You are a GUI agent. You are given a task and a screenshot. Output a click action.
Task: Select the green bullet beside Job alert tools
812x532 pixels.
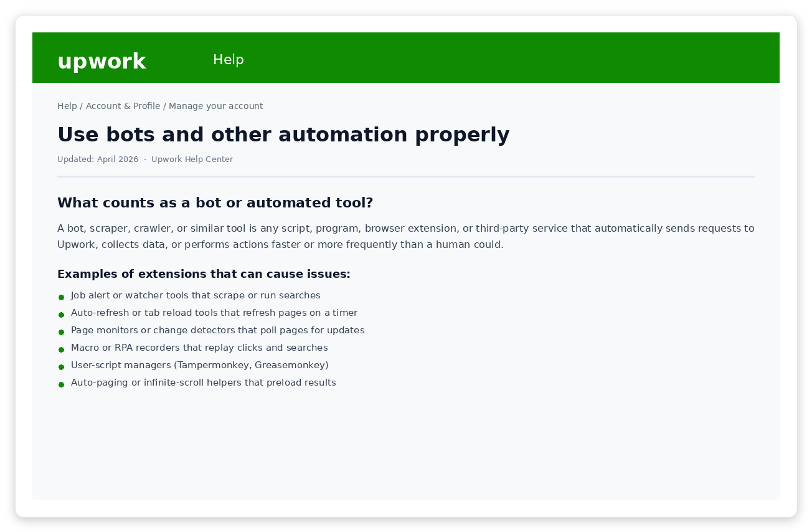pos(61,297)
